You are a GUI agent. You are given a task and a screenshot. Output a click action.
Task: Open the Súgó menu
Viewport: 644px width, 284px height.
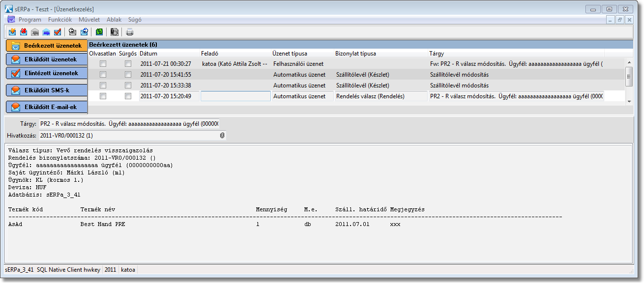[x=135, y=20]
